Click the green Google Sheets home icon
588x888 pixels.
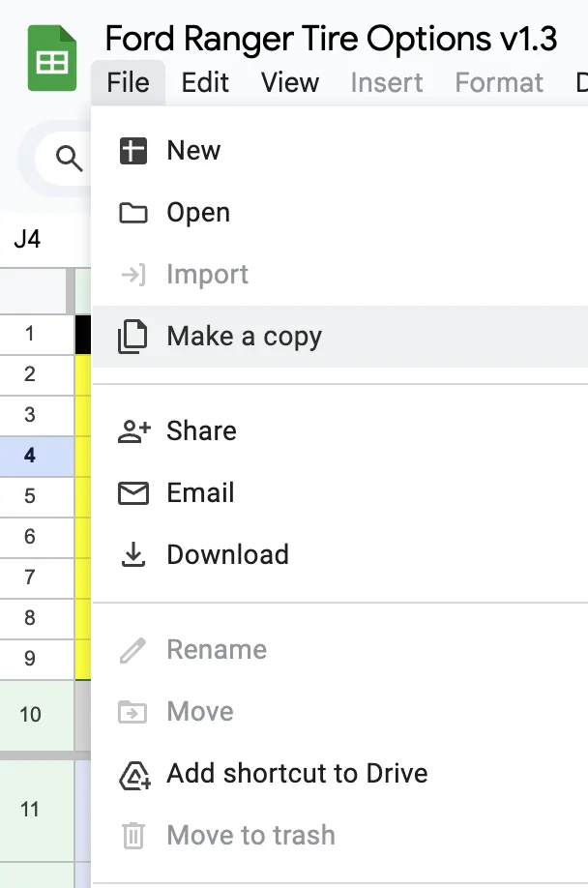click(52, 58)
